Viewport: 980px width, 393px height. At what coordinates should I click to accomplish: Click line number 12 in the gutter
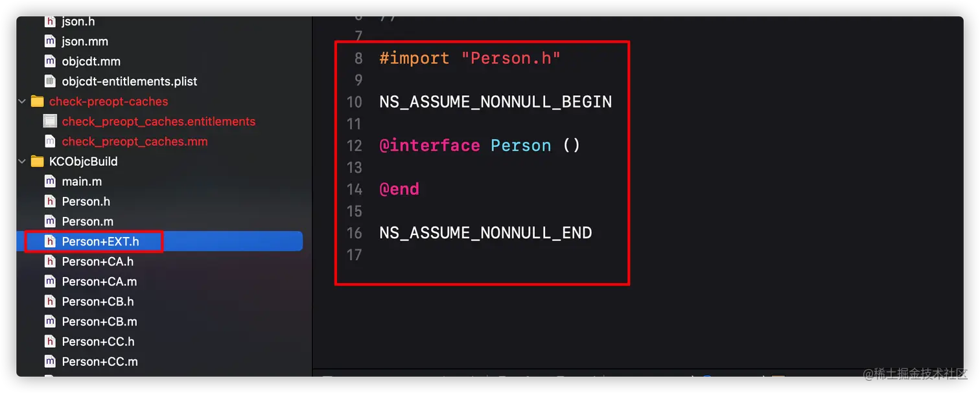click(x=355, y=146)
